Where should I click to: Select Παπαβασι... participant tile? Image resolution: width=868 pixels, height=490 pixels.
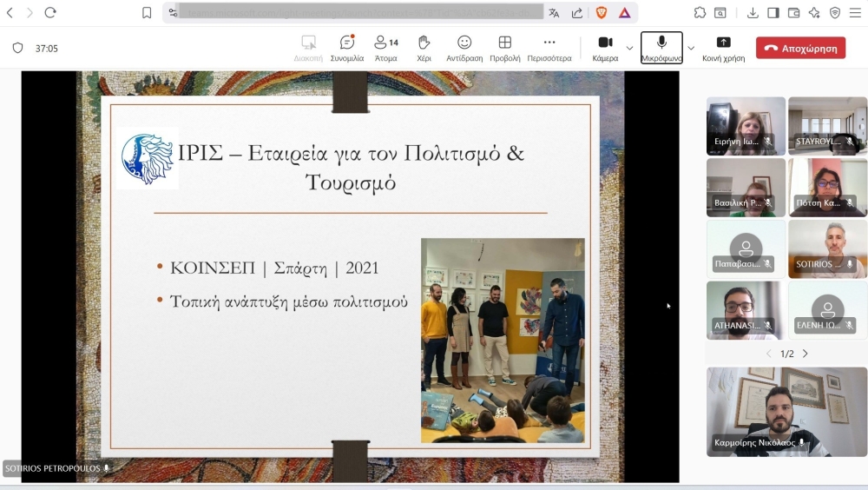[746, 248]
